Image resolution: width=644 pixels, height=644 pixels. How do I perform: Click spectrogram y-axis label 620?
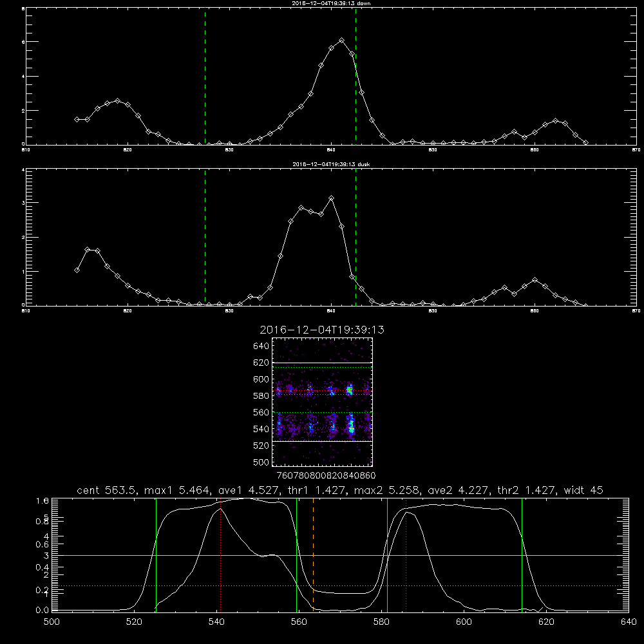[x=261, y=363]
